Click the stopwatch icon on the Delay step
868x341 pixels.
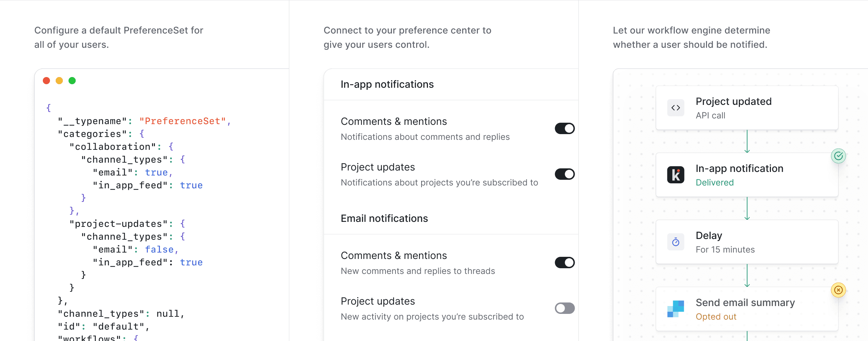pyautogui.click(x=676, y=241)
